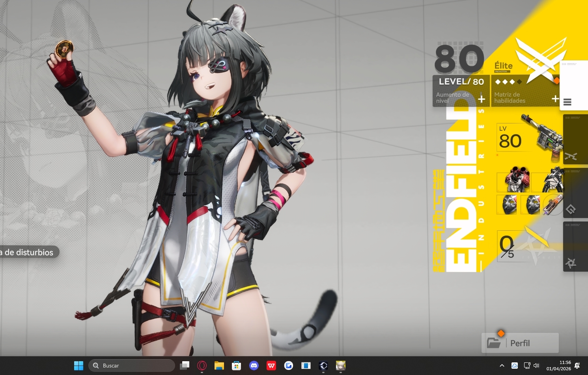
Task: Switch to the weapon side tab
Action: click(575, 139)
